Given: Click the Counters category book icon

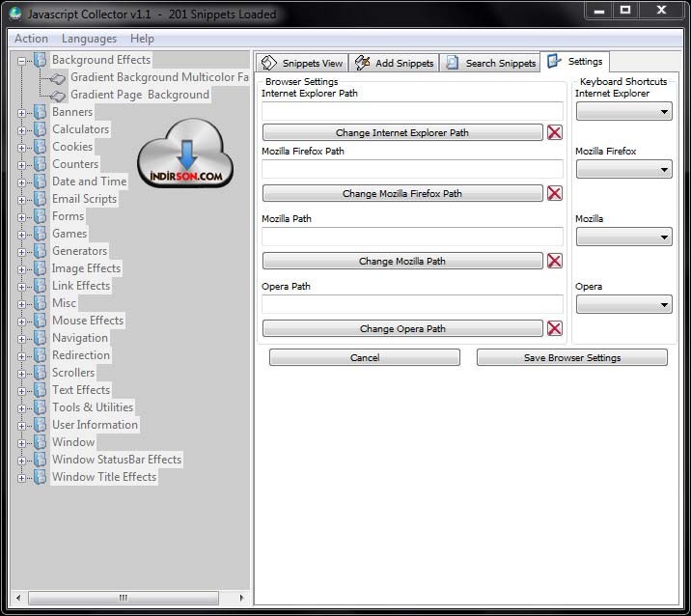Looking at the screenshot, I should [x=40, y=164].
